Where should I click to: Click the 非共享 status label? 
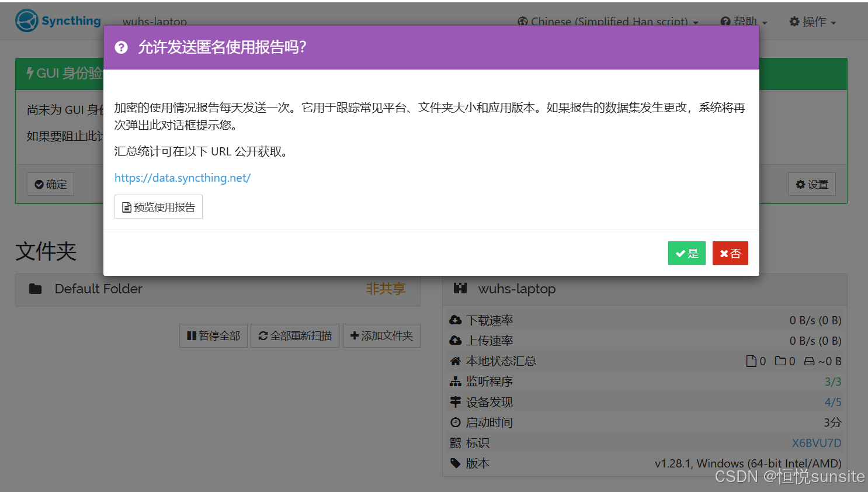click(386, 289)
